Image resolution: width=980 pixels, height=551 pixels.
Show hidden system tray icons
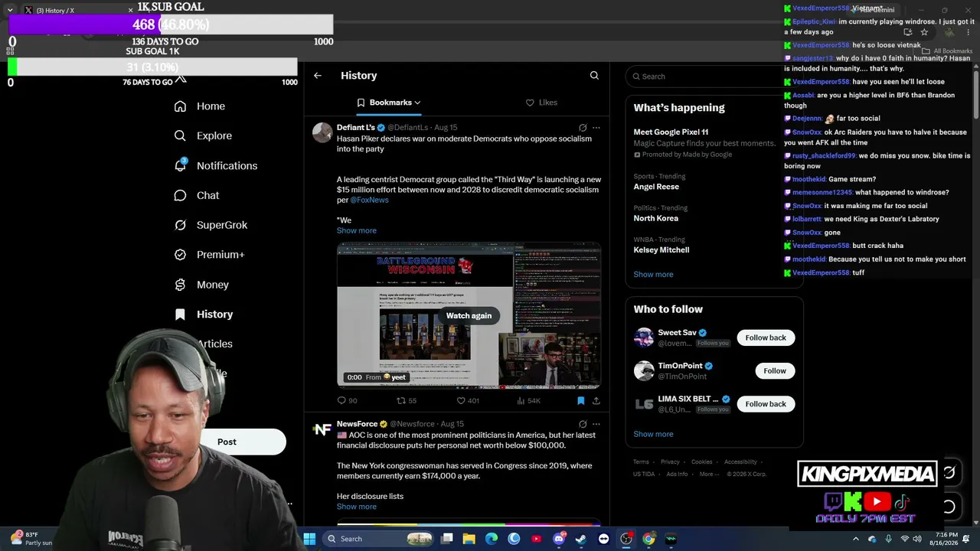(x=857, y=539)
